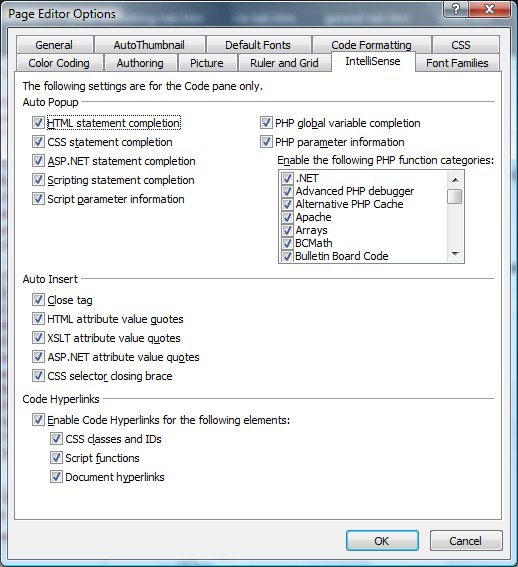Screen dimensions: 518x567
Task: Toggle CSS statement completion checkbox
Action: click(x=38, y=142)
